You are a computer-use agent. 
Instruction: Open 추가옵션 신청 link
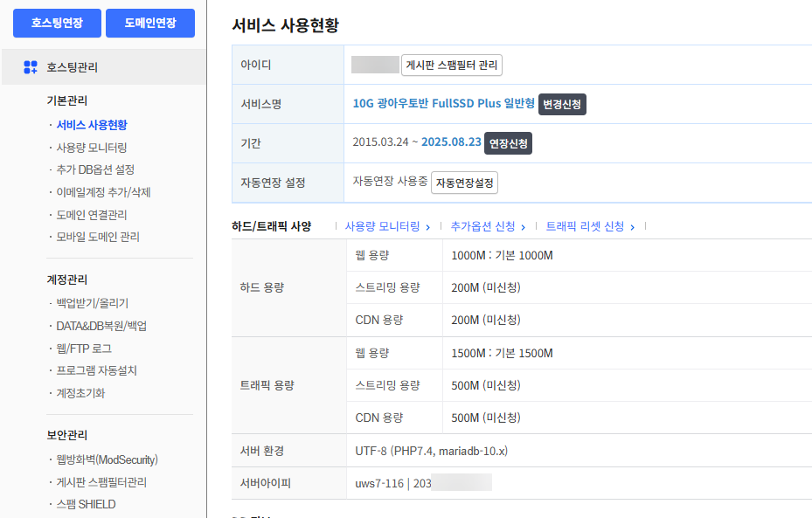click(482, 226)
